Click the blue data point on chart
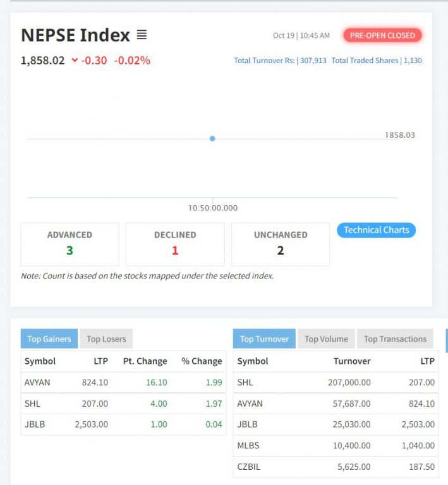Viewport: 448px width, 485px height. click(x=212, y=138)
